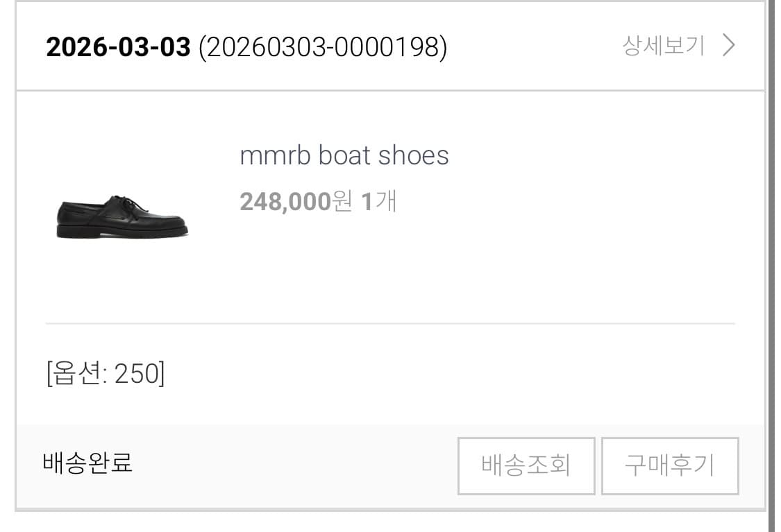Click the order header row area

(x=389, y=46)
